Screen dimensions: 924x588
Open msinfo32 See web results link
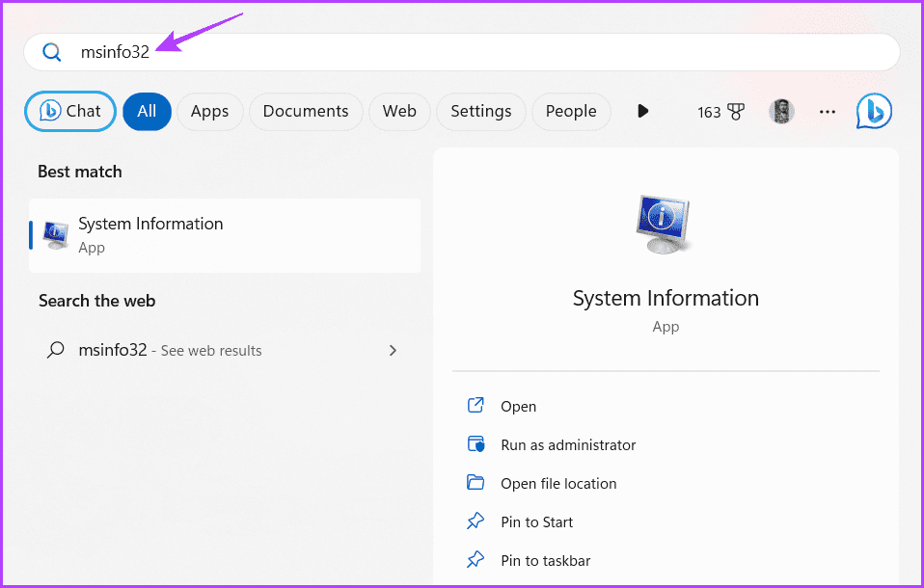click(x=171, y=350)
